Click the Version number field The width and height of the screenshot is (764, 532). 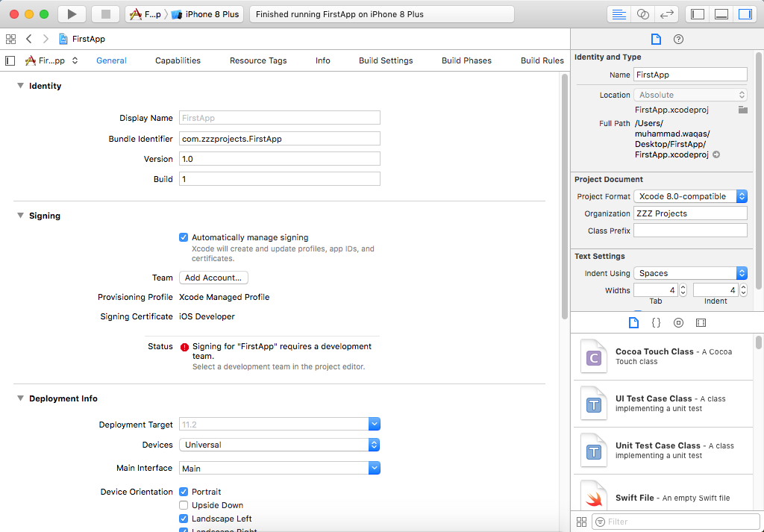click(x=280, y=159)
